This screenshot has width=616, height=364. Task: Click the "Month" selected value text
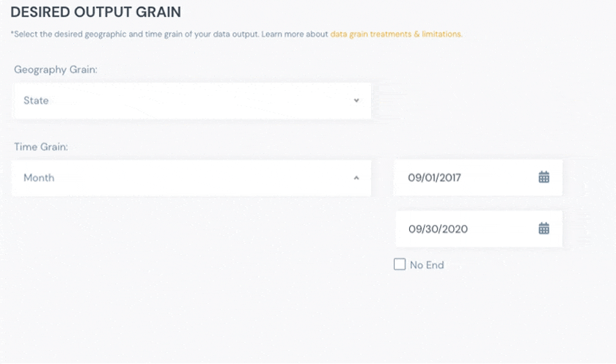coord(39,178)
